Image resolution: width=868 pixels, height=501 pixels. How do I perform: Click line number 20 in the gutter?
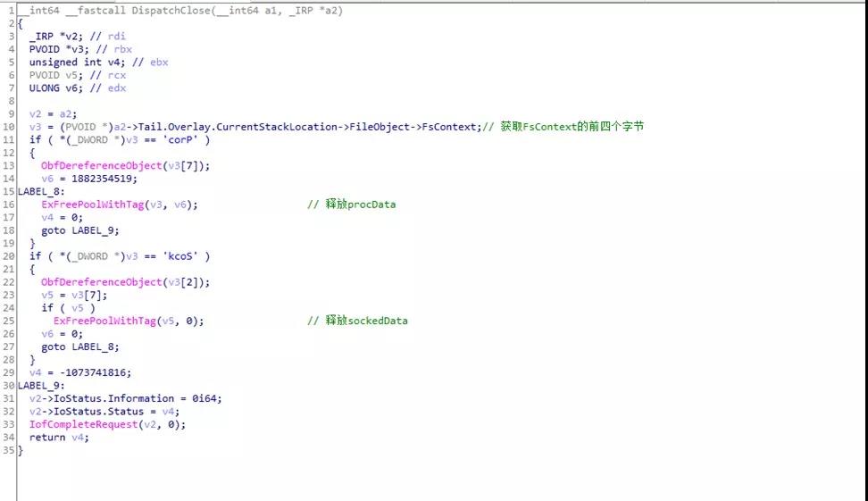pos(8,256)
